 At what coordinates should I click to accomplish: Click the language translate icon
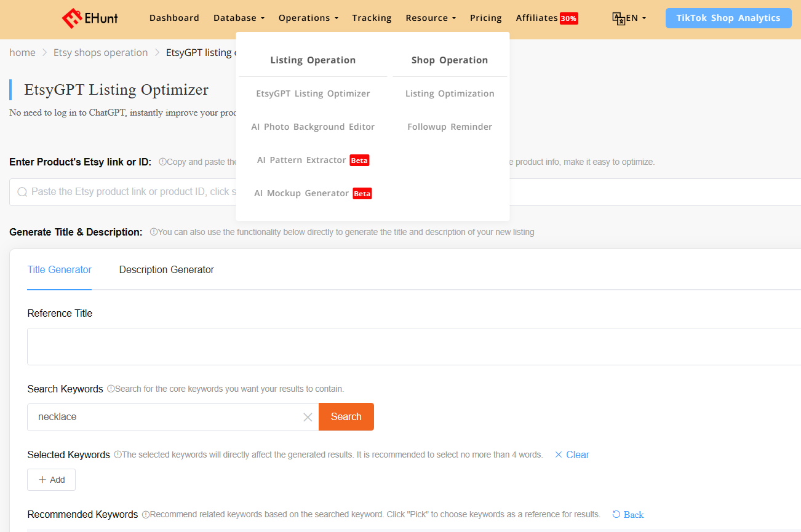click(618, 18)
